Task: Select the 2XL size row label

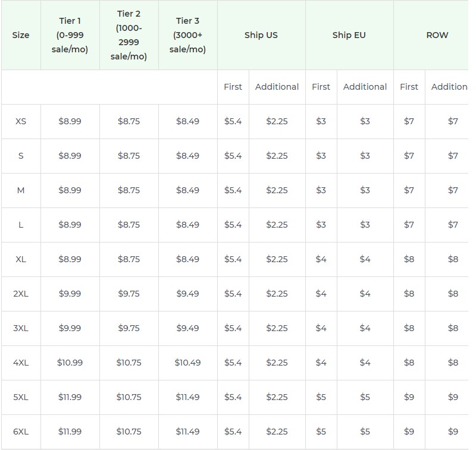Action: click(21, 294)
